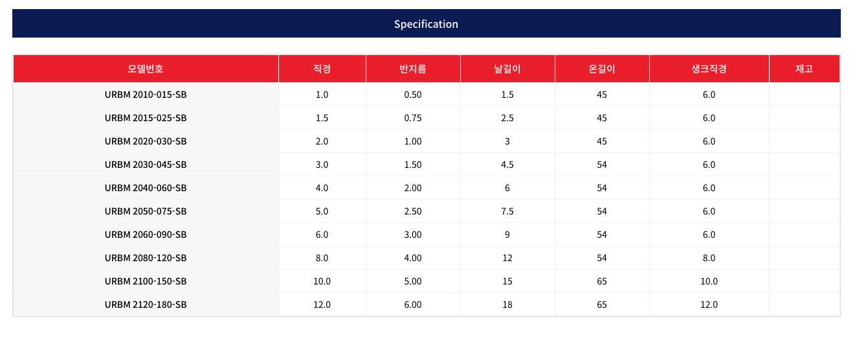Click model URBM 2030-045-SB
The width and height of the screenshot is (868, 337).
pos(146,165)
